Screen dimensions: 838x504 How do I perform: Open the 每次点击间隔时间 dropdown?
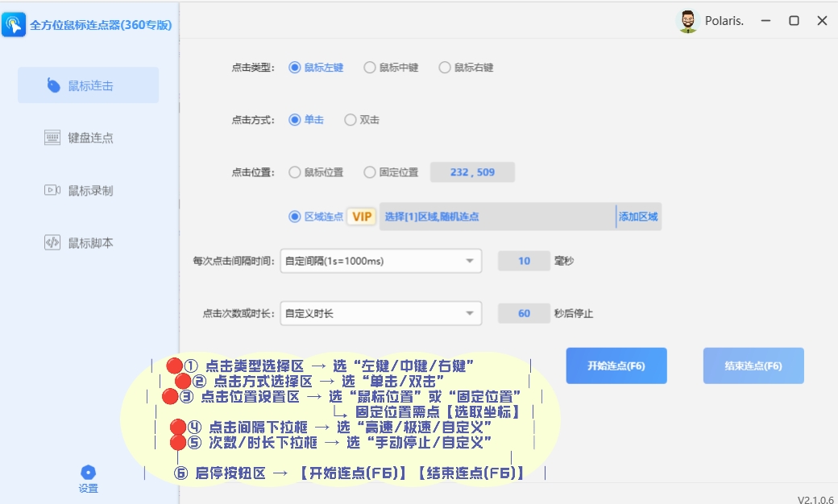[380, 260]
